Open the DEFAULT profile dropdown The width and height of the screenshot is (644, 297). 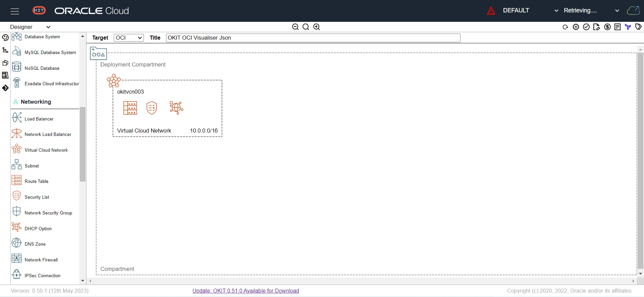point(530,10)
